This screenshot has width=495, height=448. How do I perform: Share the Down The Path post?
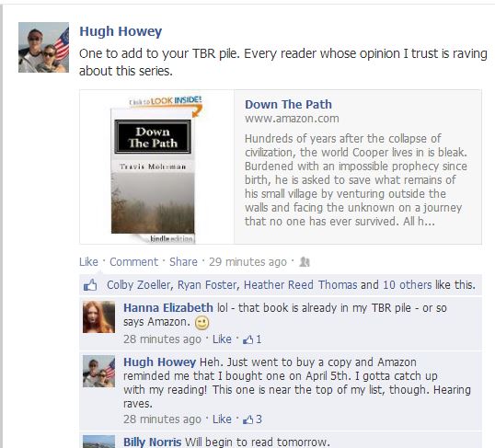tap(183, 262)
